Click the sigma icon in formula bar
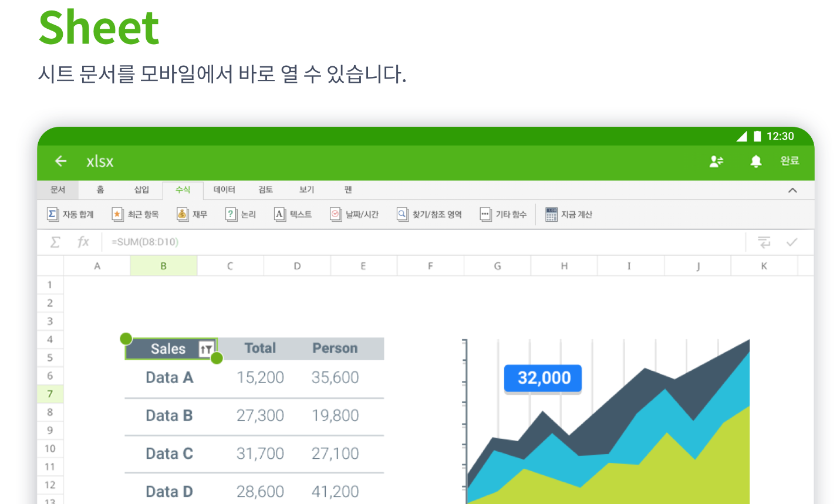Screen dimensions: 840x504 click(55, 242)
